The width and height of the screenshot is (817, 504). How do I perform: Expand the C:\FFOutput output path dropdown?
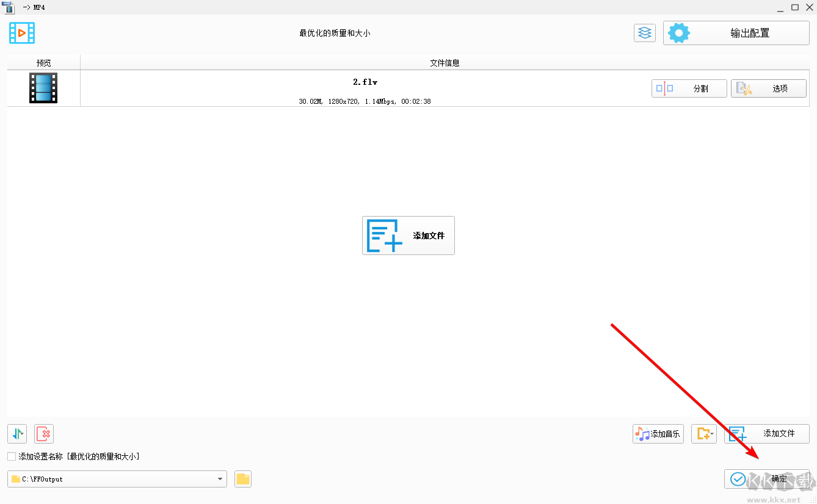(x=219, y=479)
